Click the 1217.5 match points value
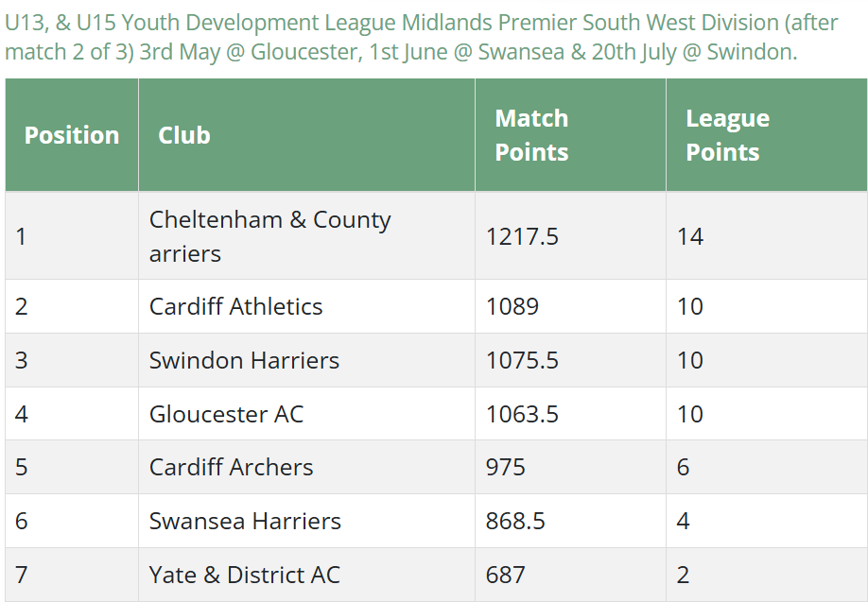 (x=522, y=236)
